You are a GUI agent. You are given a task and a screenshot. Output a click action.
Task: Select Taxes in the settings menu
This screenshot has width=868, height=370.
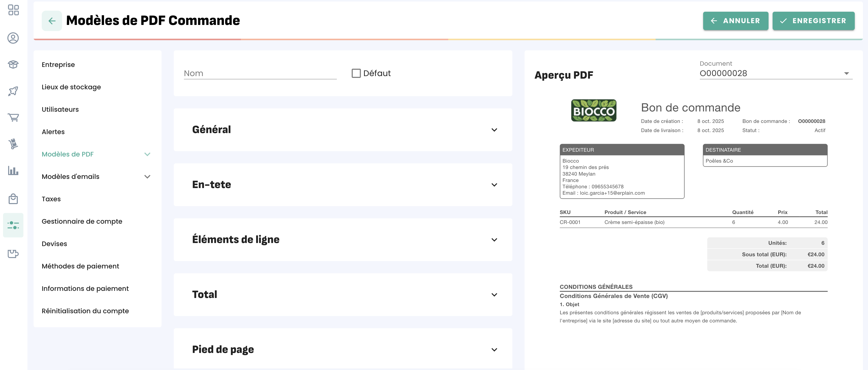click(x=51, y=199)
